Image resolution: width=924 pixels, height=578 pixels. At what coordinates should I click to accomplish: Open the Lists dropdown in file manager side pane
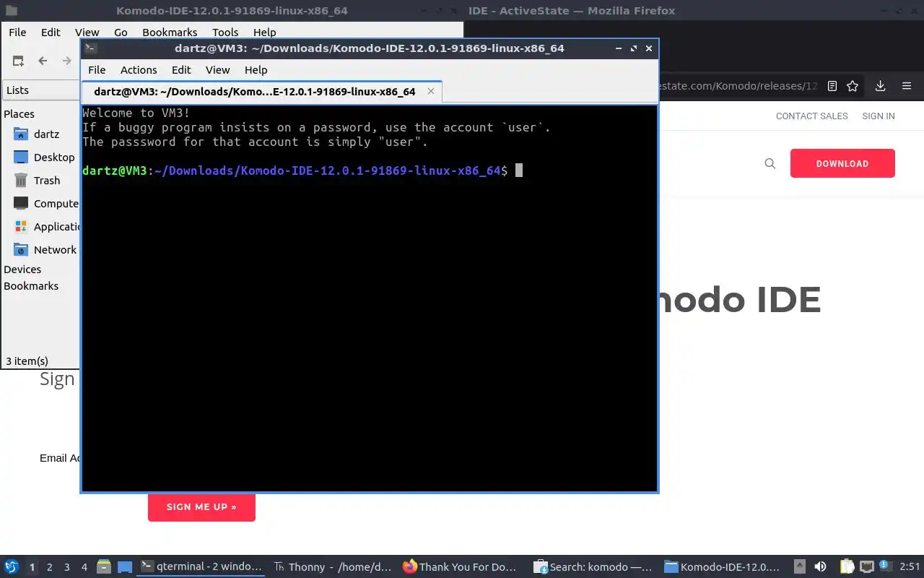[40, 90]
